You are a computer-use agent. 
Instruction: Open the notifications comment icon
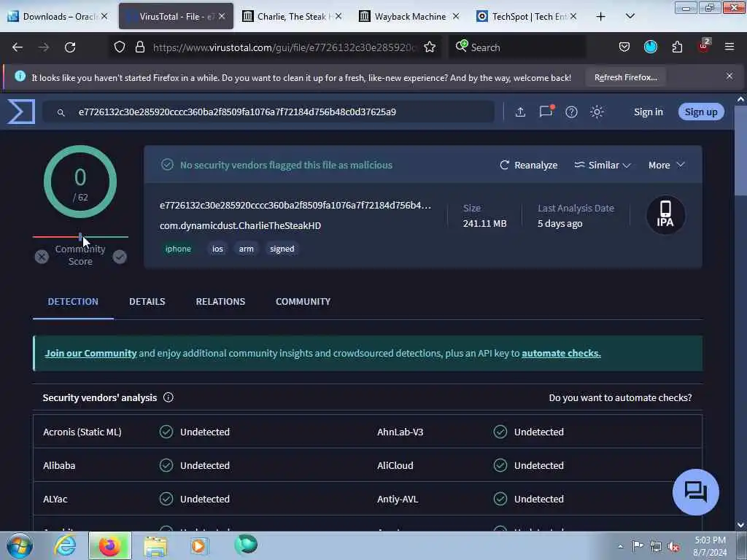[x=546, y=112]
